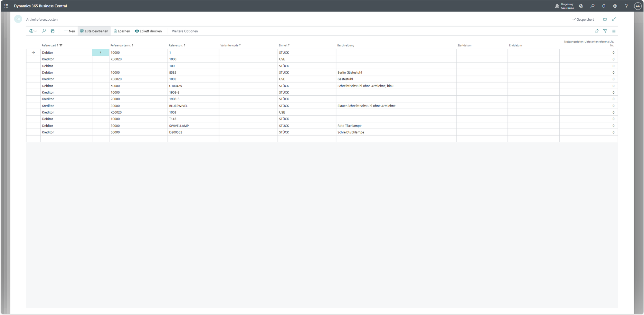Viewport: 644px width, 315px height.
Task: Toggle the filter pane funnel icon
Action: point(605,31)
